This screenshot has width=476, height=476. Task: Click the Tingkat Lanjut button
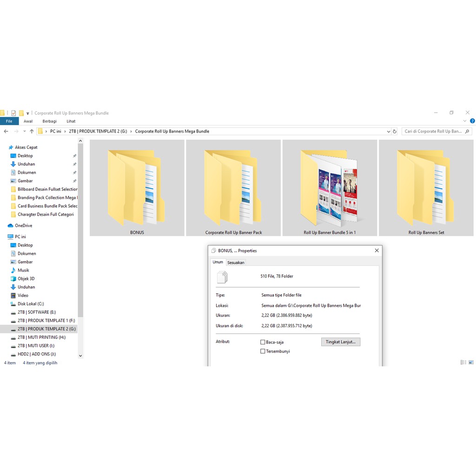340,342
